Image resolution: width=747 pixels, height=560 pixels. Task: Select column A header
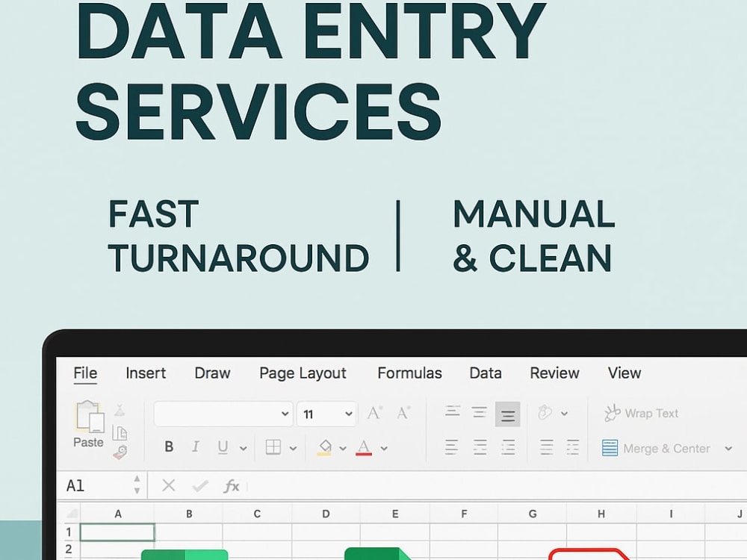[118, 514]
